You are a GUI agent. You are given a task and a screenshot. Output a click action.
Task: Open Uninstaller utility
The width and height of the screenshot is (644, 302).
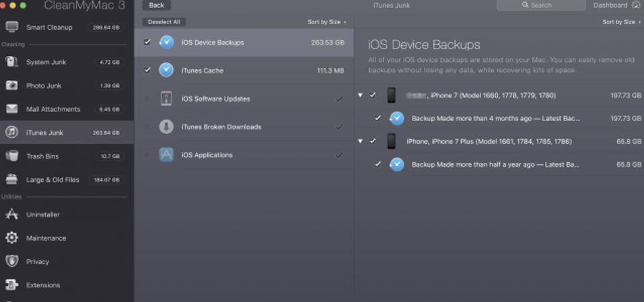[x=67, y=214]
